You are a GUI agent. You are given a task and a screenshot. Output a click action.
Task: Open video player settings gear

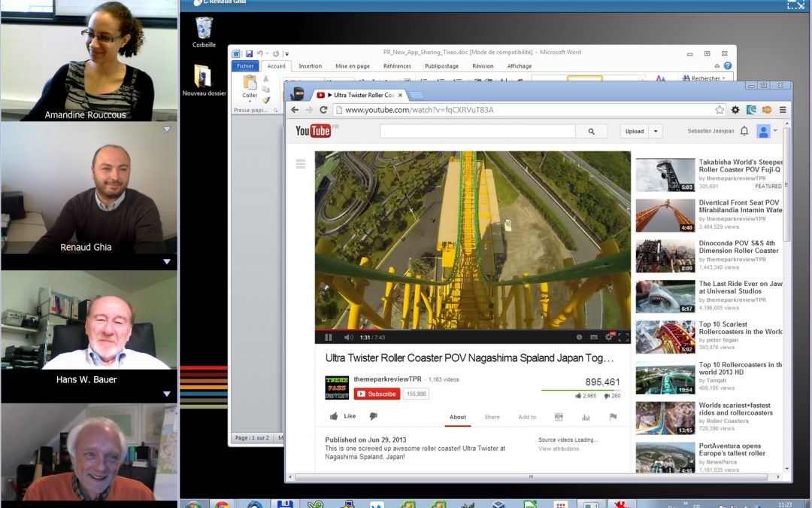(609, 337)
